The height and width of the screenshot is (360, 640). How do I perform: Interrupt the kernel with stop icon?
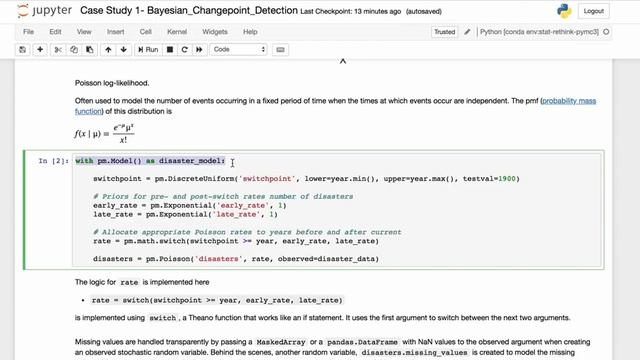170,50
